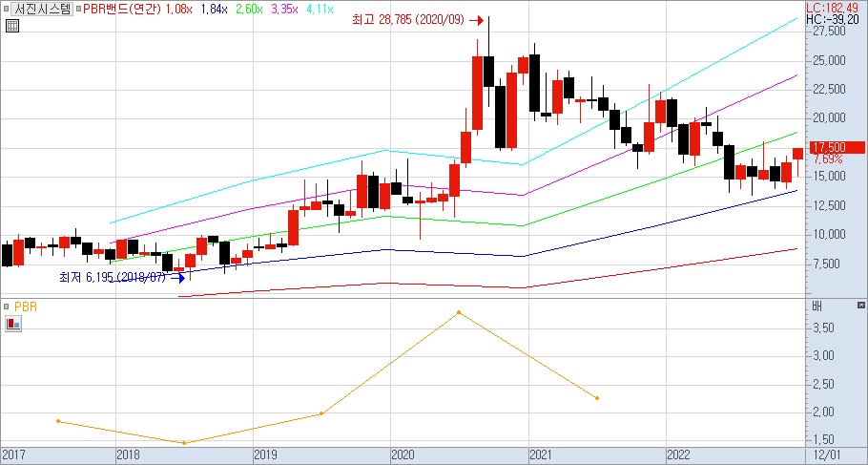Viewport: 868px width, 465px height.
Task: Click the 2,50 PBR axis label
Action: (x=824, y=384)
